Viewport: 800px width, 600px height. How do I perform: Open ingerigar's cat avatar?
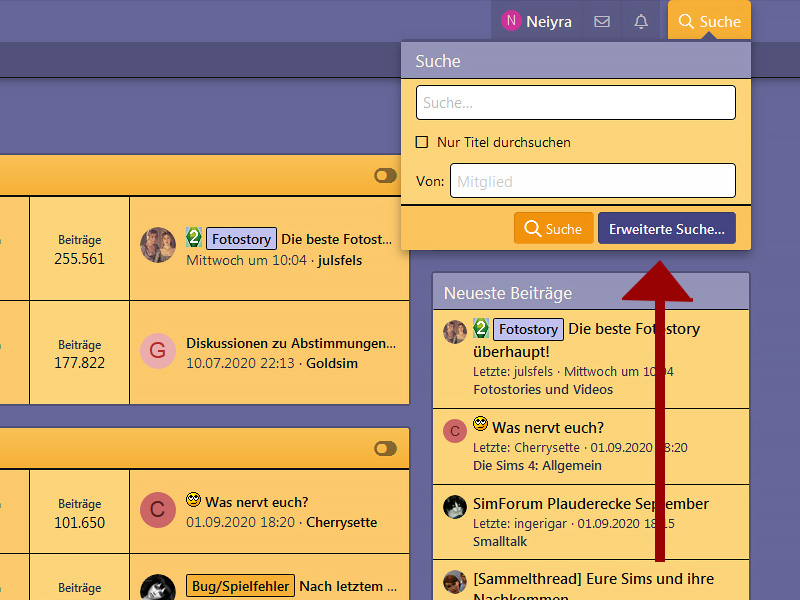(x=455, y=507)
